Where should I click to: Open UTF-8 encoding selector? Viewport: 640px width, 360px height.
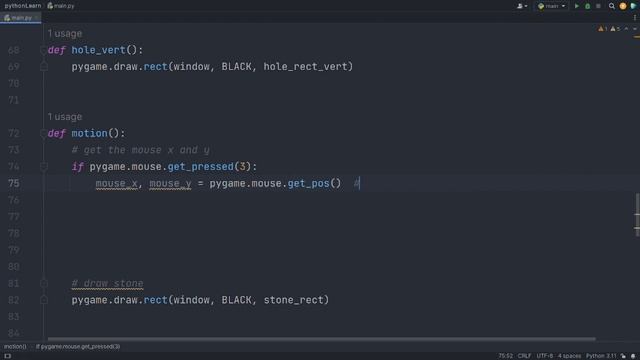pos(544,356)
